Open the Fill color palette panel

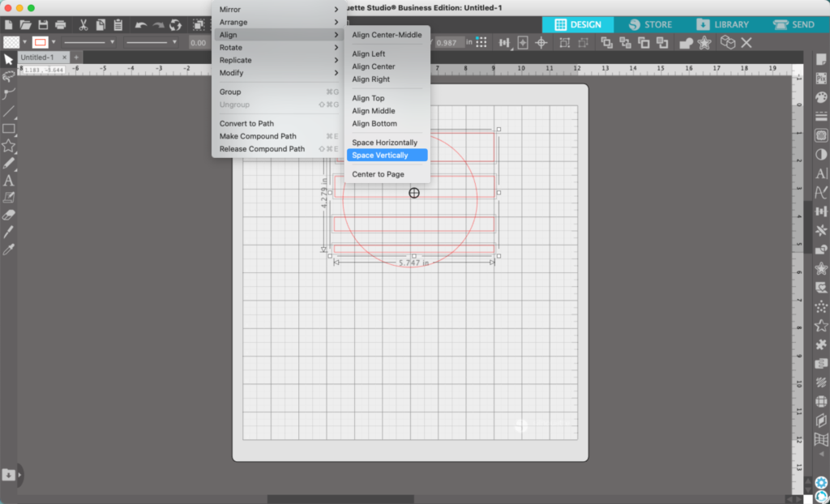(x=821, y=97)
